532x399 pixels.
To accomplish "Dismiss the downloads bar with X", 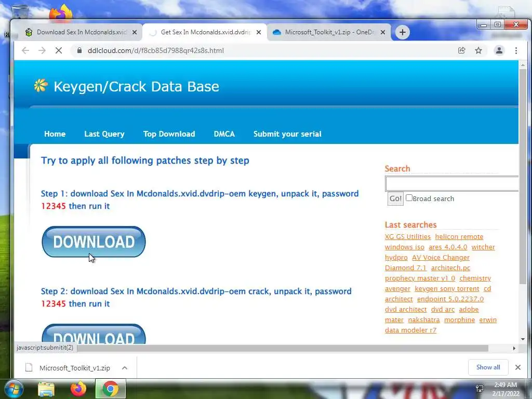I will [518, 367].
